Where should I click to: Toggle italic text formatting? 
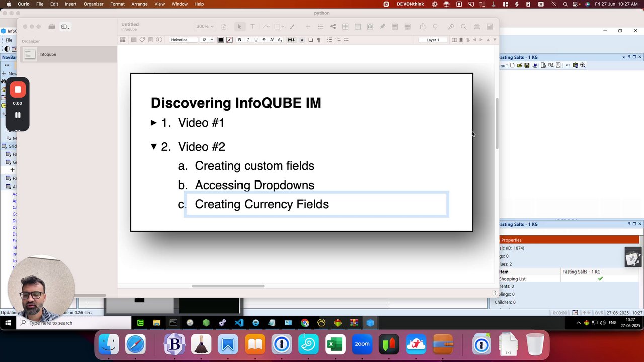248,40
